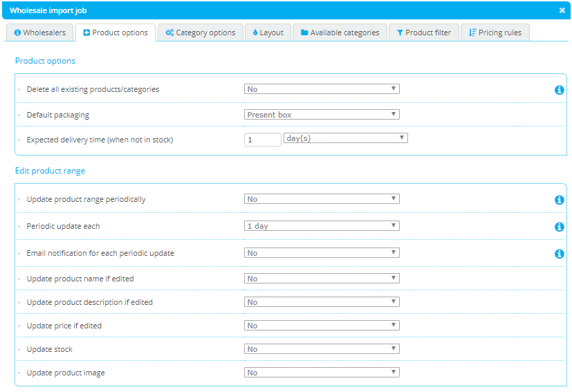Viewport: 572px width, 392px height.
Task: Open the Wholesalers tab
Action: coord(39,32)
